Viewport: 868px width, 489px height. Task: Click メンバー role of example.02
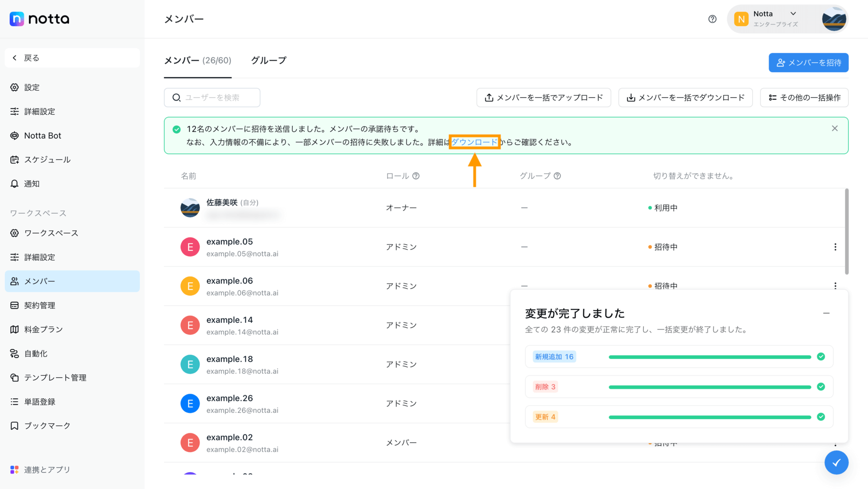click(x=401, y=442)
